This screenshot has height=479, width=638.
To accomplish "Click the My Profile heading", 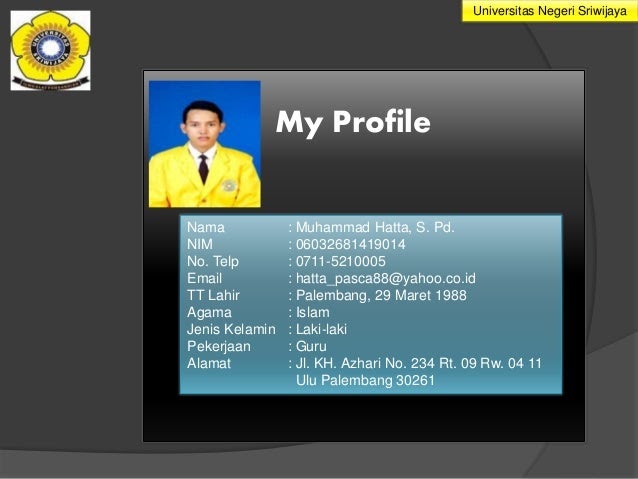I will [353, 122].
